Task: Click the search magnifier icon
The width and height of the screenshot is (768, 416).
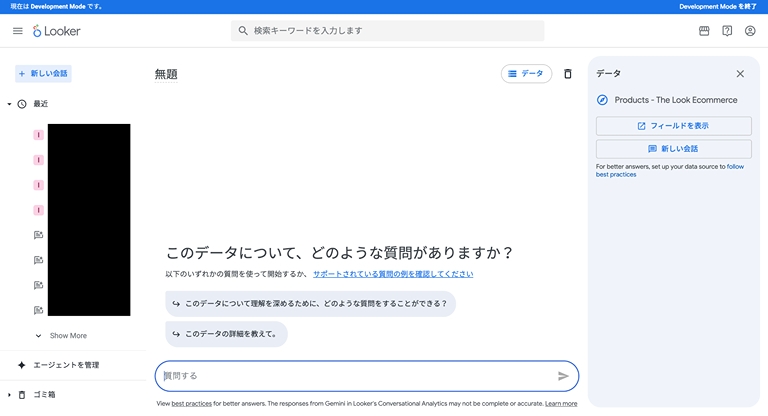Action: coord(243,30)
